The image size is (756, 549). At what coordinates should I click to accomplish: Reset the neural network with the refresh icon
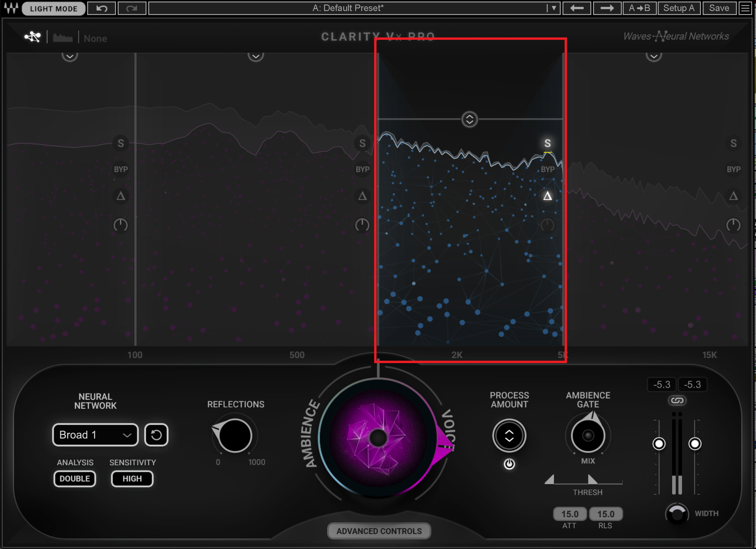click(x=156, y=435)
